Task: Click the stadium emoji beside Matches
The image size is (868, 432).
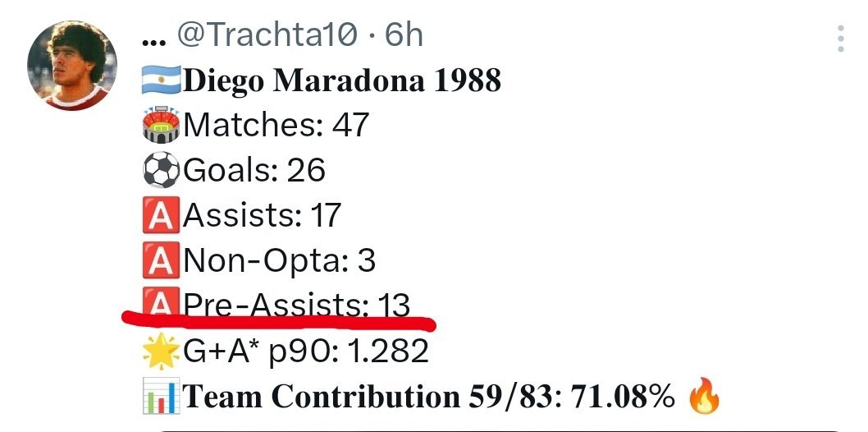Action: tap(161, 125)
